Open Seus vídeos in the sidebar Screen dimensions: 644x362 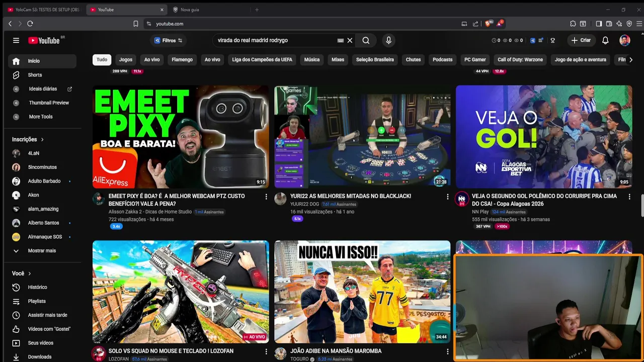pyautogui.click(x=42, y=343)
